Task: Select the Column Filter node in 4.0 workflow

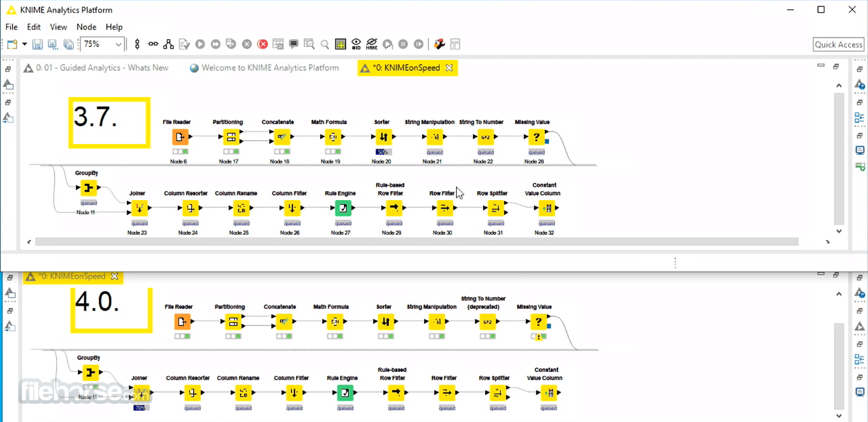Action: coord(294,393)
